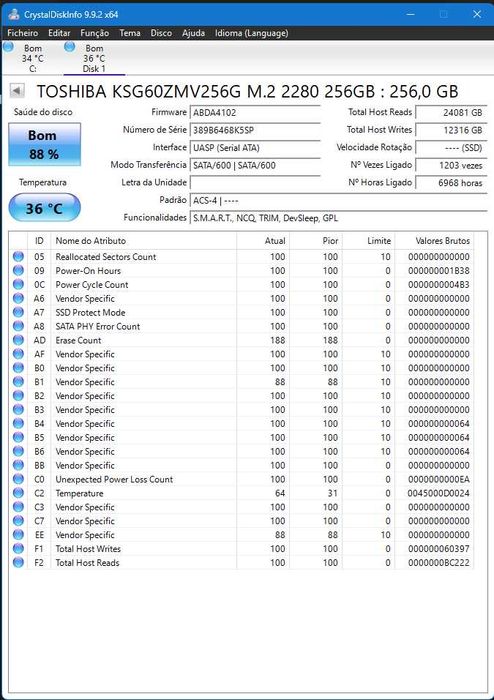
Task: Click status icon for Power Cycle Count row
Action: [x=18, y=284]
